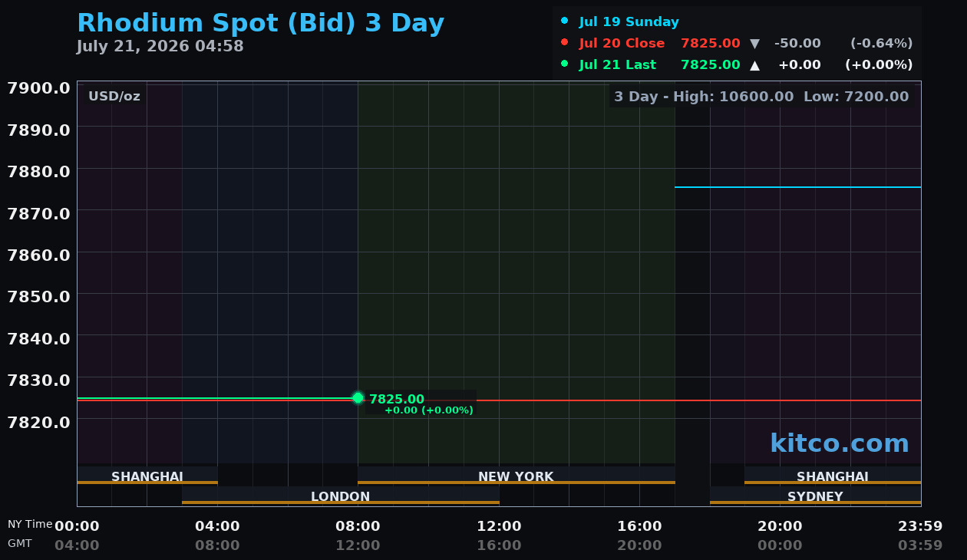This screenshot has height=560, width=967.
Task: Click the 7825.00 value in Jul 20 Close row
Action: pyautogui.click(x=711, y=44)
